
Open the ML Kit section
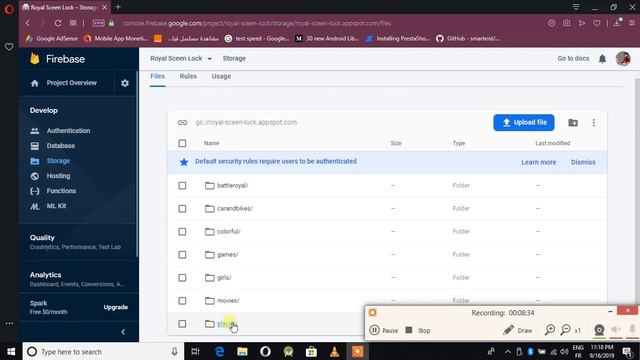point(56,206)
